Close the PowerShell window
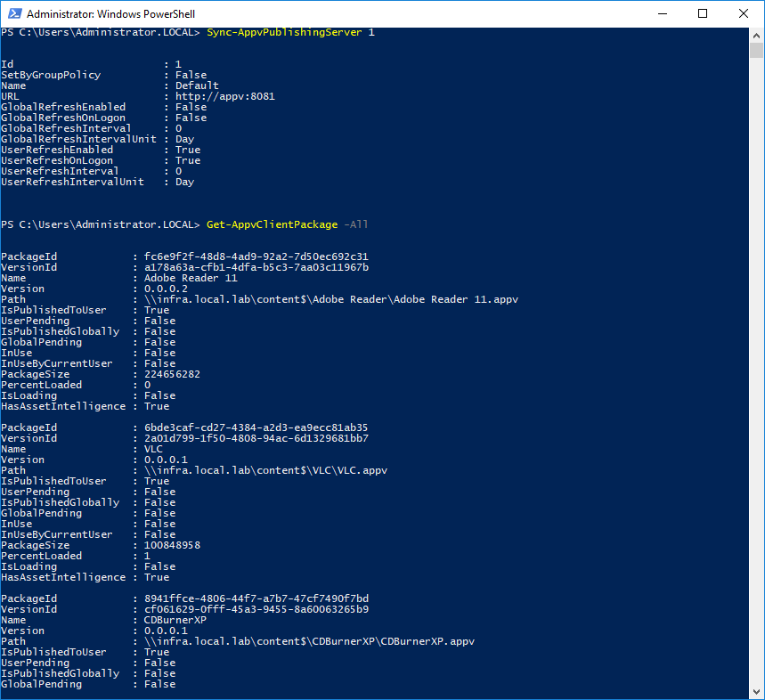 [x=743, y=13]
